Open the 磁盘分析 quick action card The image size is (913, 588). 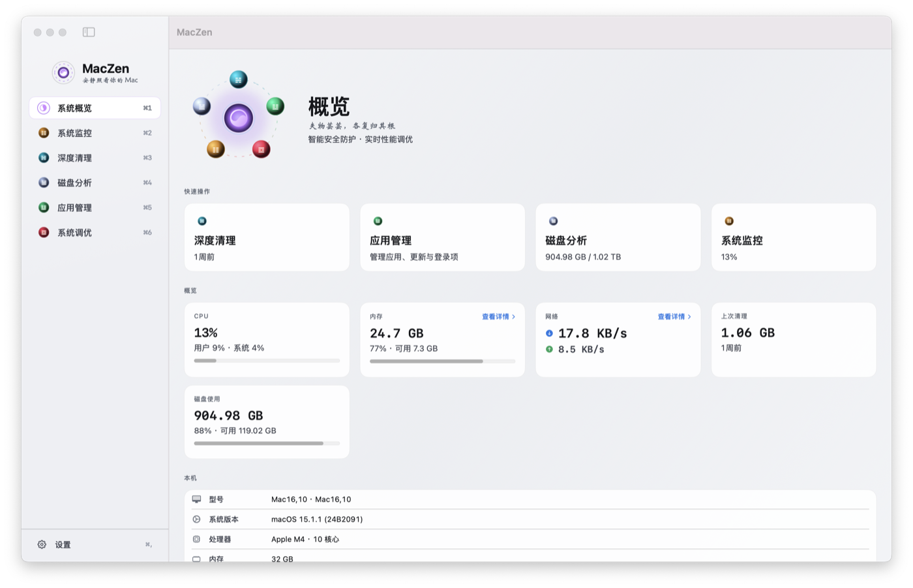(618, 237)
